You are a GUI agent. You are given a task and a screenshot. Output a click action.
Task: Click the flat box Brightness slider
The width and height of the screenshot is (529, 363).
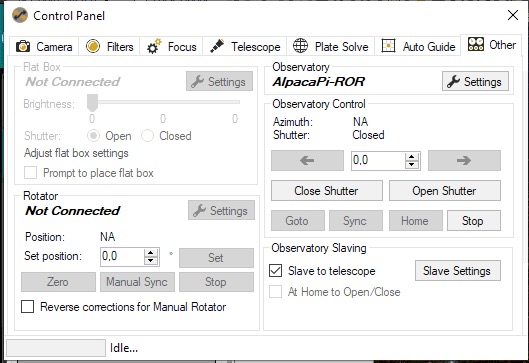point(164,102)
